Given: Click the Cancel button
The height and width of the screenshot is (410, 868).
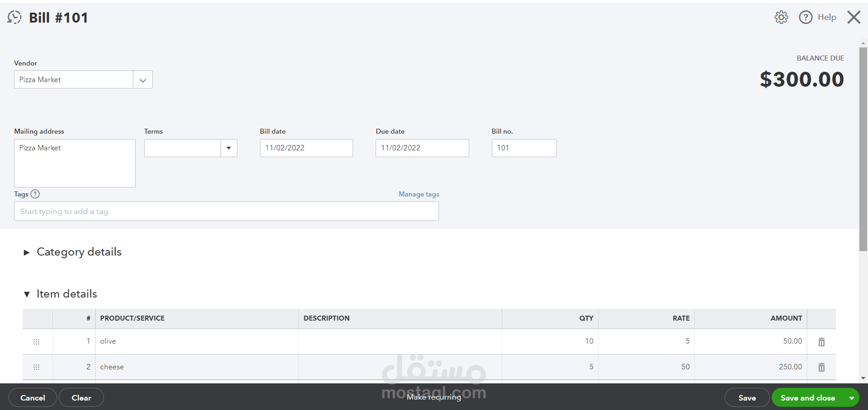Looking at the screenshot, I should coord(33,398).
